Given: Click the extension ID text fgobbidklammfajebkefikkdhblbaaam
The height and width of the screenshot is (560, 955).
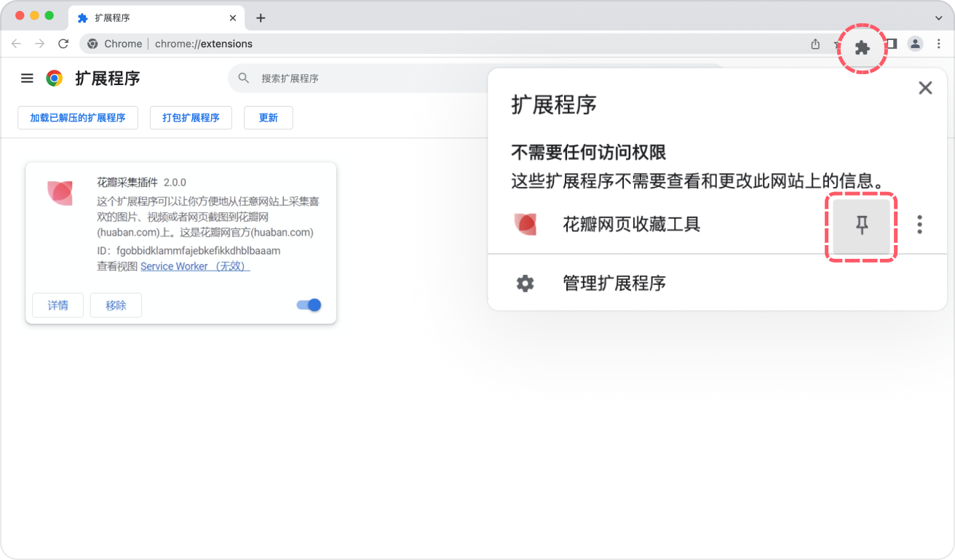Looking at the screenshot, I should pyautogui.click(x=198, y=251).
